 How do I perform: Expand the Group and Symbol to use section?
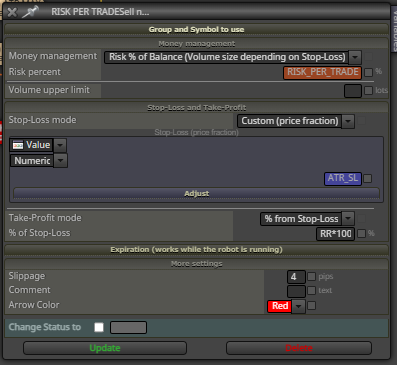click(x=196, y=29)
